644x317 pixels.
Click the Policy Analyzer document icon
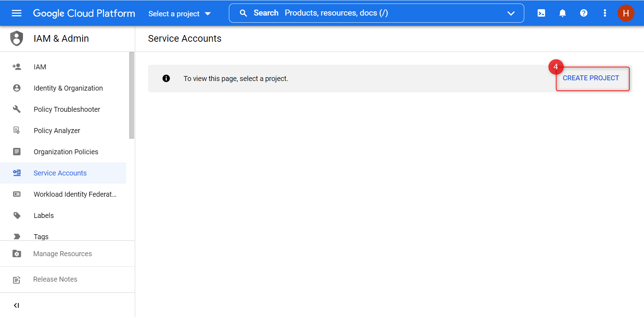17,130
